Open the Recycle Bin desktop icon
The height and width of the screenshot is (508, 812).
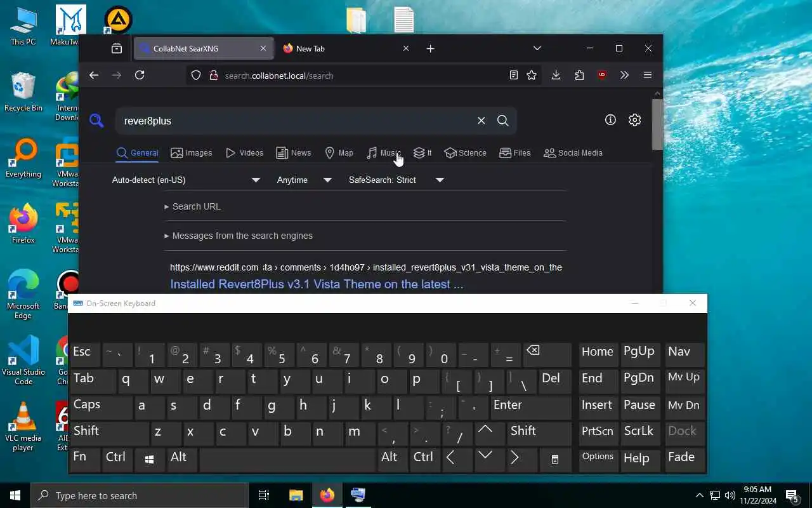[23, 93]
